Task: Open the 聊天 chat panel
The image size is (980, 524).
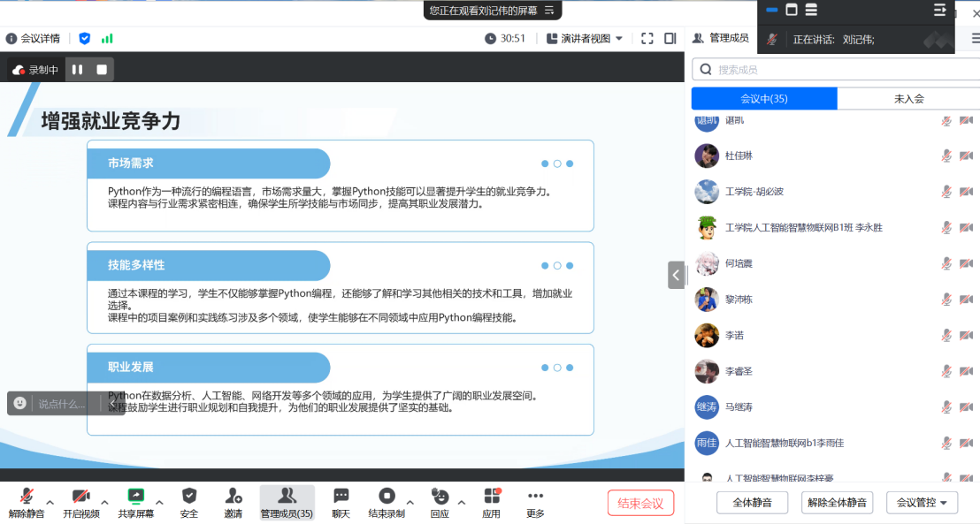Action: point(341,497)
